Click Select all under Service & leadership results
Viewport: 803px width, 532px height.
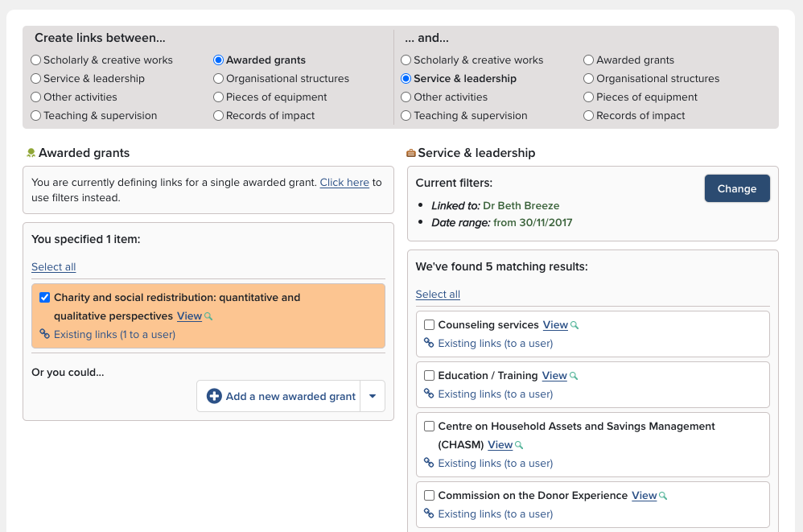tap(438, 295)
